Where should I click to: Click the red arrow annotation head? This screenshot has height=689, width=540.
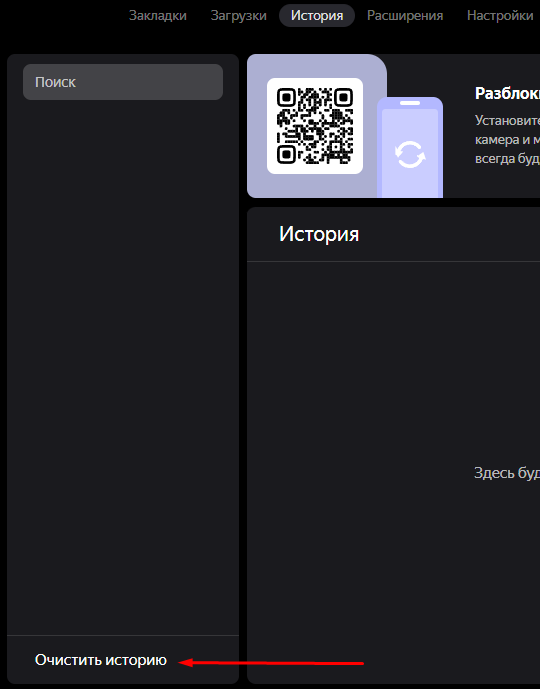[x=186, y=662]
